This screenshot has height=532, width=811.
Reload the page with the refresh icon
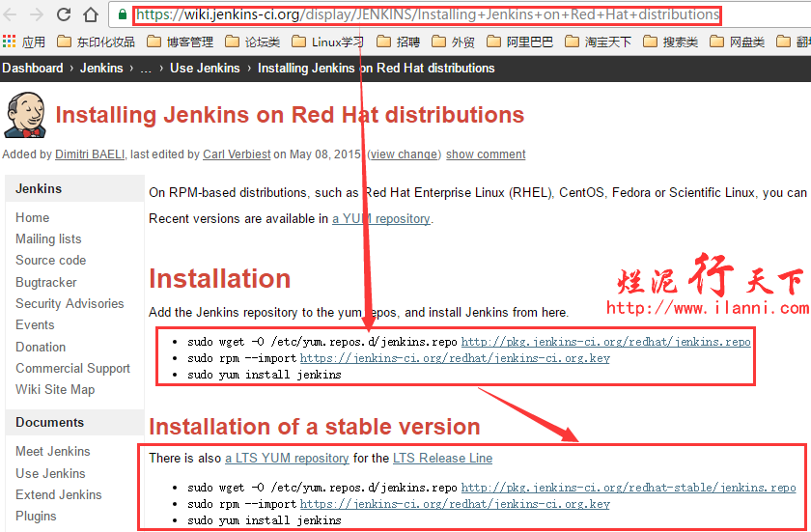coord(64,14)
